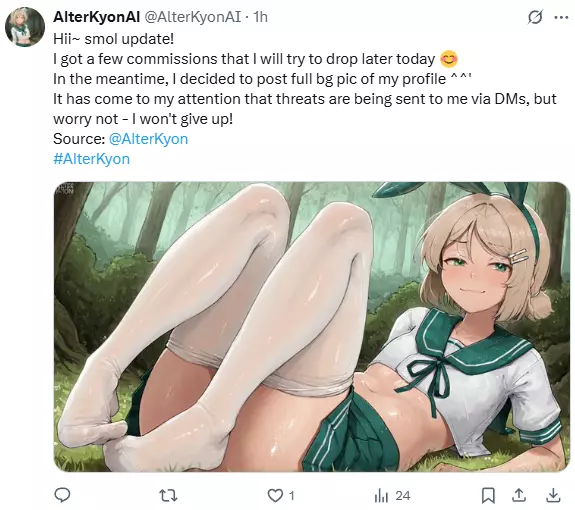The height and width of the screenshot is (510, 575).
Task: Follow the @AlterKyon source mention
Action: click(148, 139)
